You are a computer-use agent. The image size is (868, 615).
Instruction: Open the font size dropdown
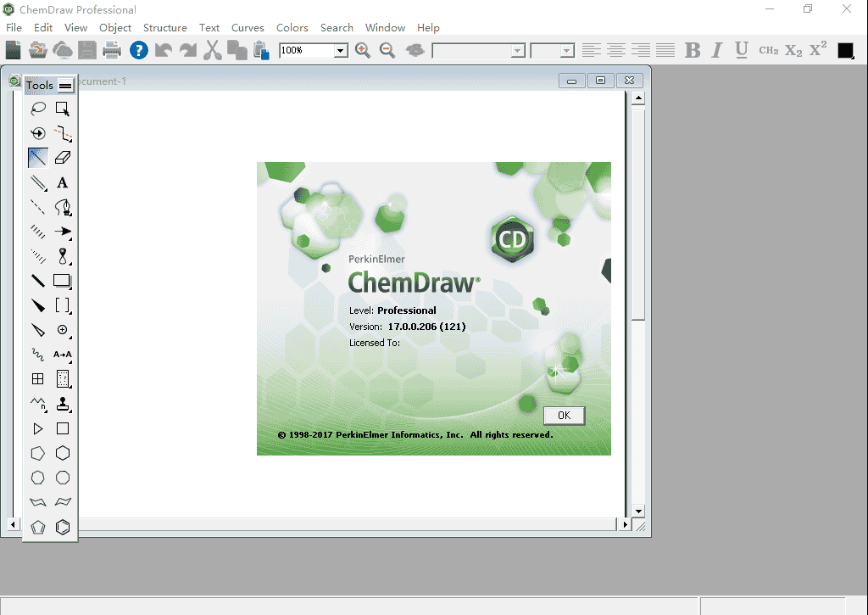click(x=568, y=51)
